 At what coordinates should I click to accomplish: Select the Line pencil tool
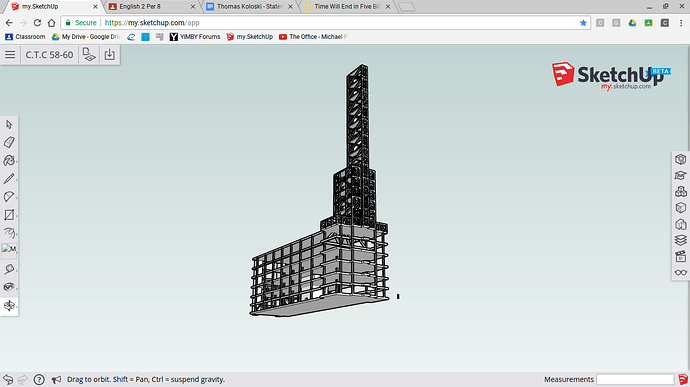pyautogui.click(x=9, y=179)
